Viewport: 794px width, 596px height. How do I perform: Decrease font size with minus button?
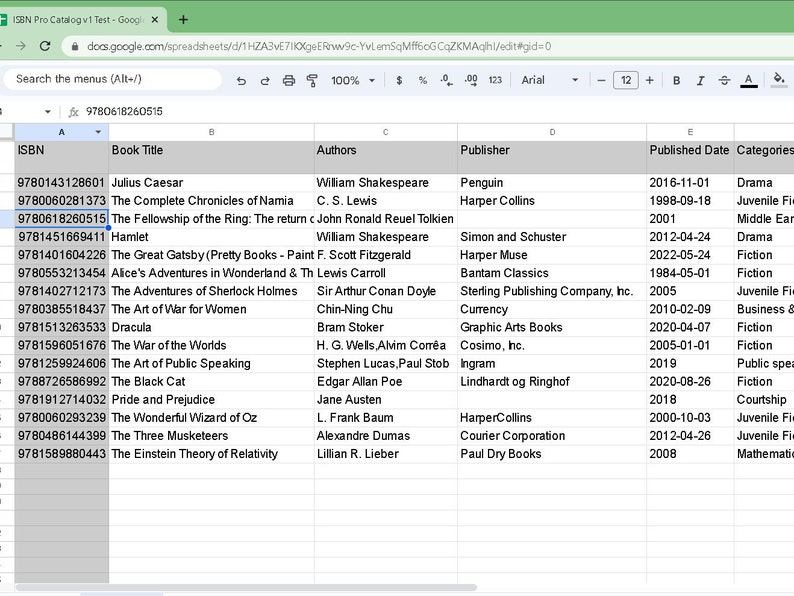coord(601,81)
